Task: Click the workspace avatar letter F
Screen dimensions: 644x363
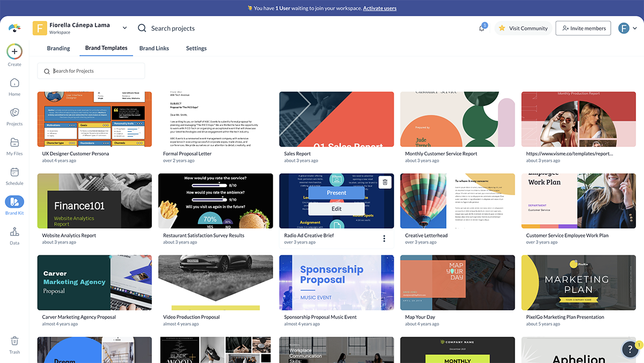Action: click(40, 28)
